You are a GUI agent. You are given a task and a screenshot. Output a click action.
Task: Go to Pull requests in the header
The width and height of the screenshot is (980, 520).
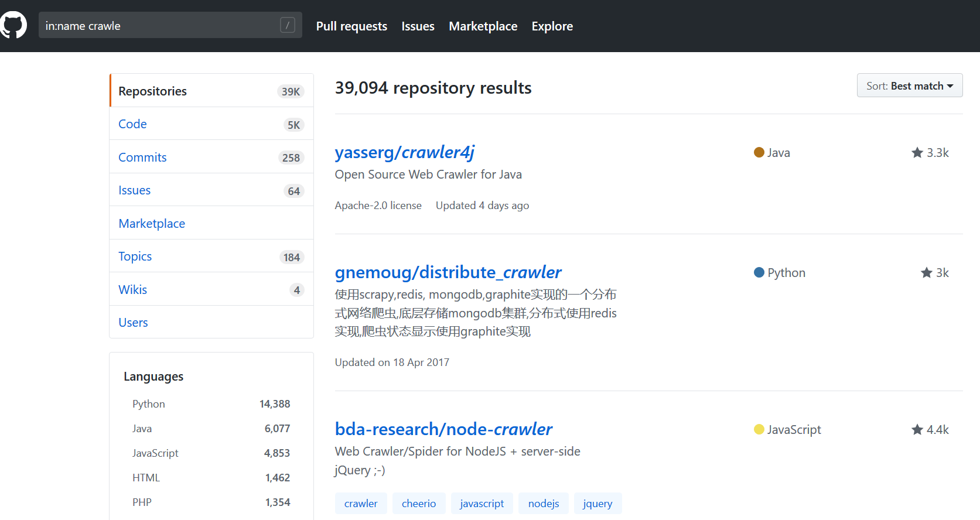pos(351,26)
